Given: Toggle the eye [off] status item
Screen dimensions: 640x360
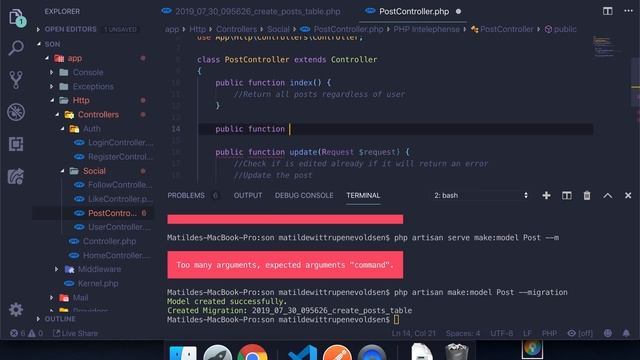Looking at the screenshot, I should coord(580,333).
